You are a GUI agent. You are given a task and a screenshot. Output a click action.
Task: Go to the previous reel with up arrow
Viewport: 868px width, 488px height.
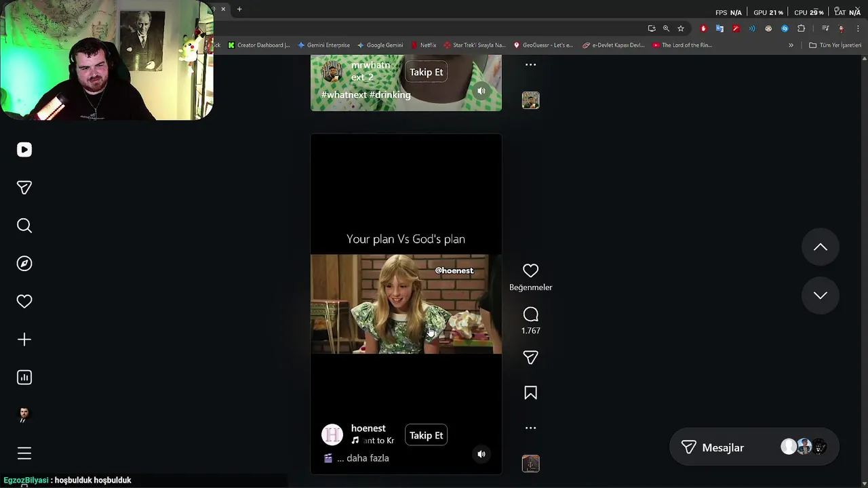[x=821, y=247]
